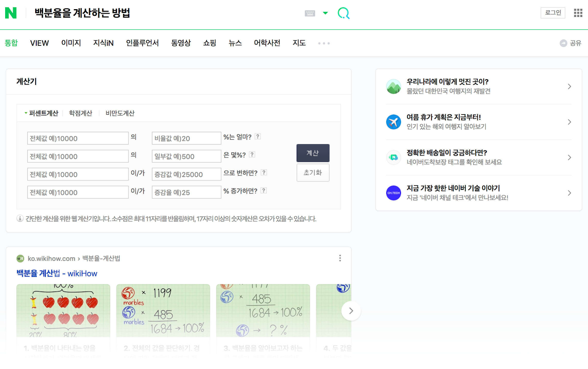
Task: Switch to the VIEW tab
Action: 39,43
